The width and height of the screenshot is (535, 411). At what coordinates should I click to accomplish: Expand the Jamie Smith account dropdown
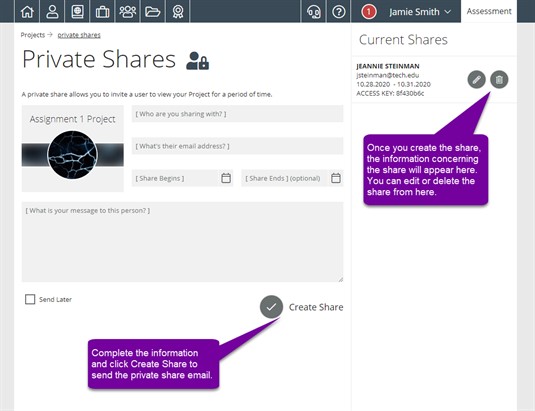coord(420,12)
